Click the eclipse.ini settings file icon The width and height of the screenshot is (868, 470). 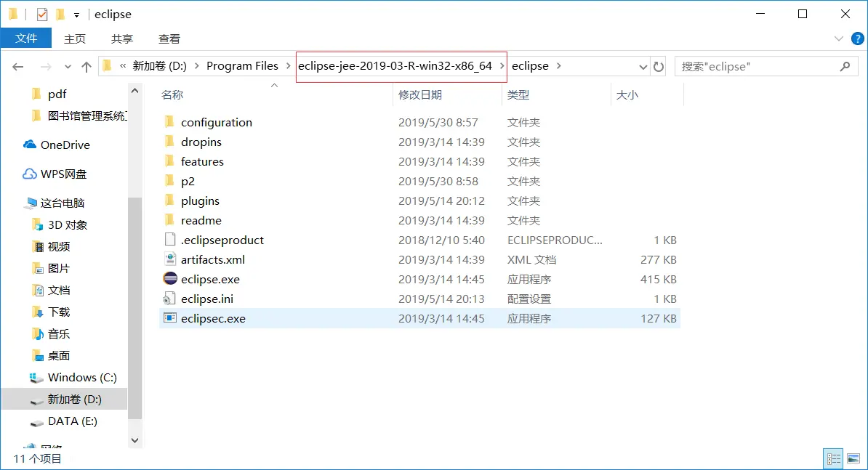[170, 299]
